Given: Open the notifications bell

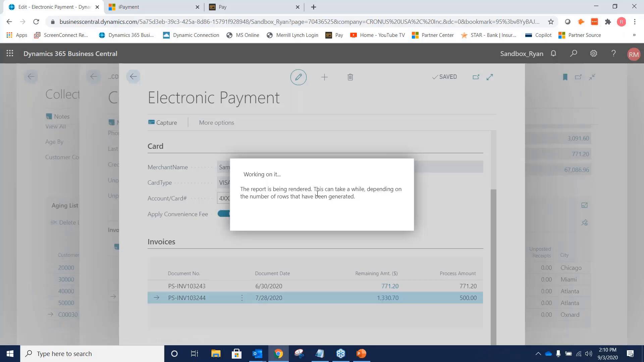Looking at the screenshot, I should pyautogui.click(x=553, y=53).
